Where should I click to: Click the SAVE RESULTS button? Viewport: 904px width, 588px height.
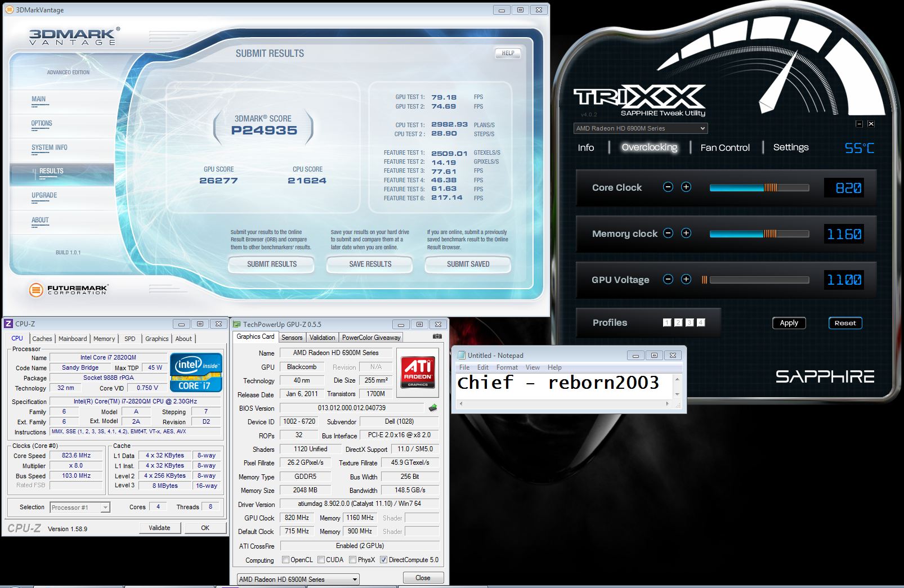click(370, 264)
